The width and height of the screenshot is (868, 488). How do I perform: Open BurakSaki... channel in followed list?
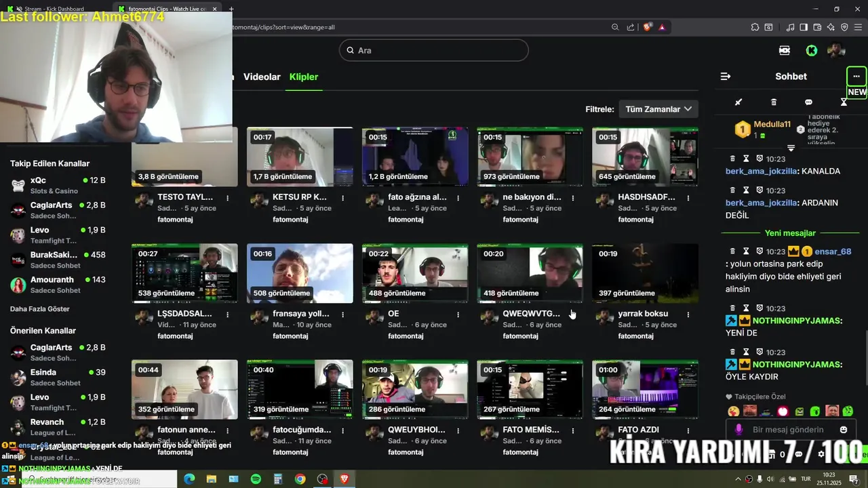[x=58, y=260]
